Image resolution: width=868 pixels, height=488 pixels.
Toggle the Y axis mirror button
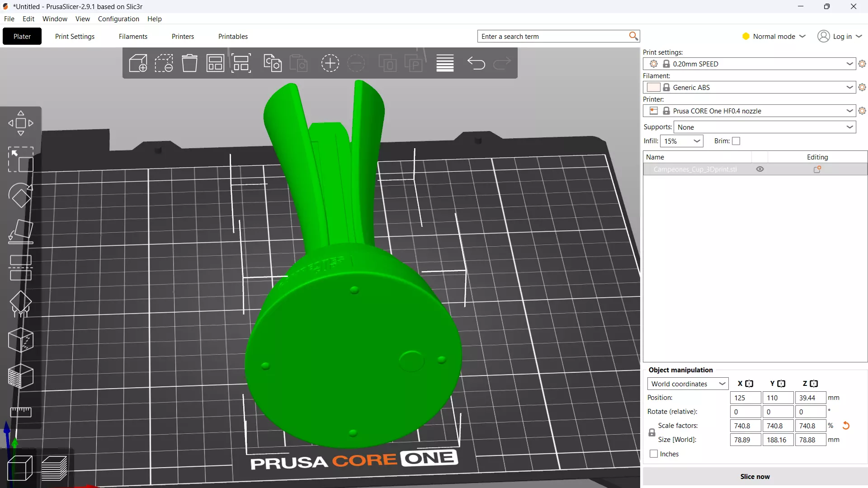pyautogui.click(x=781, y=384)
